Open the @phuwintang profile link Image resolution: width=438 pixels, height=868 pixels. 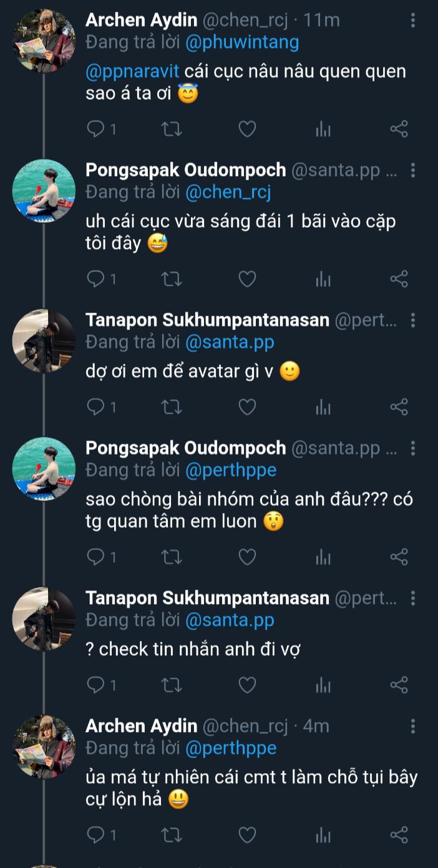[242, 42]
